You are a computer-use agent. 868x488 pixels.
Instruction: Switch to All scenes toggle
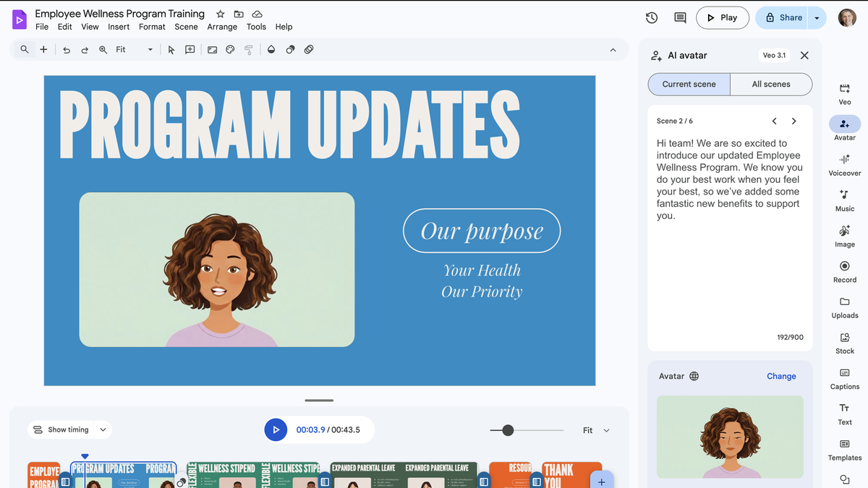coord(771,84)
